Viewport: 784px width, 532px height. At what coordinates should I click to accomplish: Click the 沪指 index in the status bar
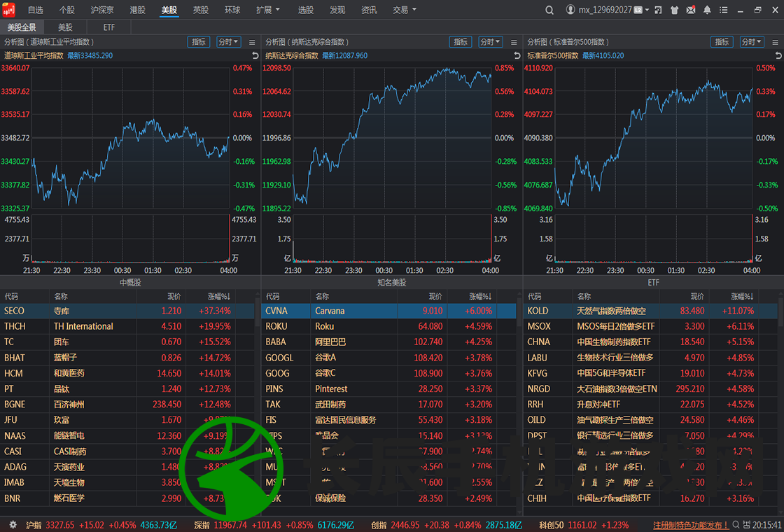pos(101,525)
